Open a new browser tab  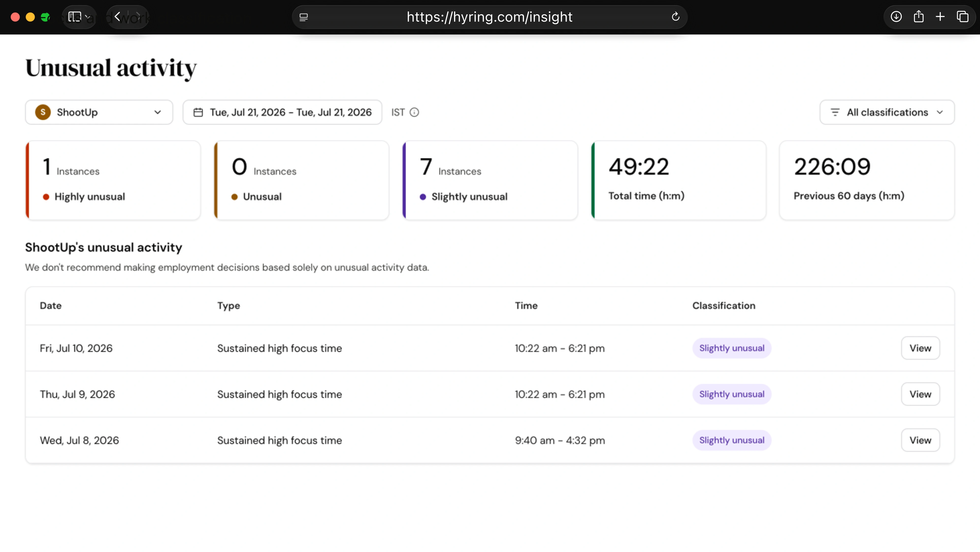coord(940,17)
